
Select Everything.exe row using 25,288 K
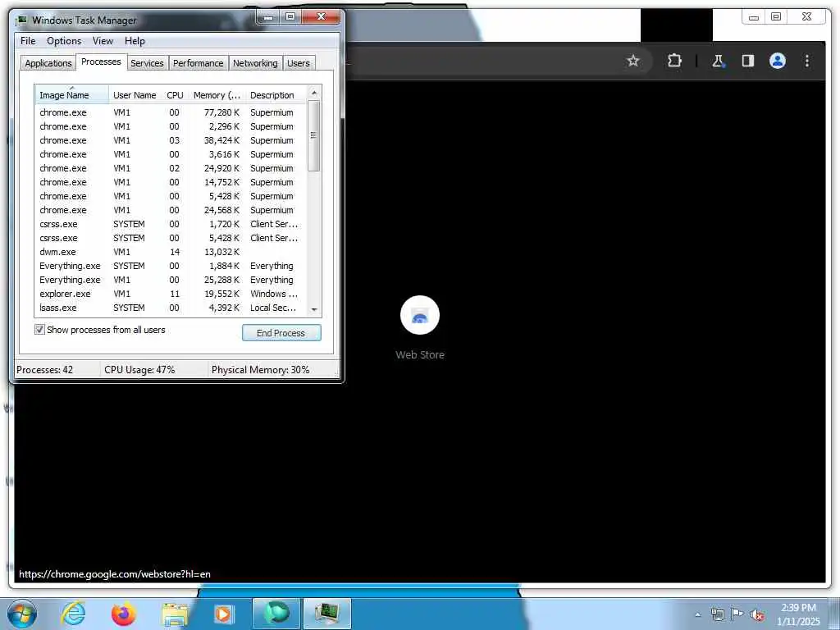171,280
